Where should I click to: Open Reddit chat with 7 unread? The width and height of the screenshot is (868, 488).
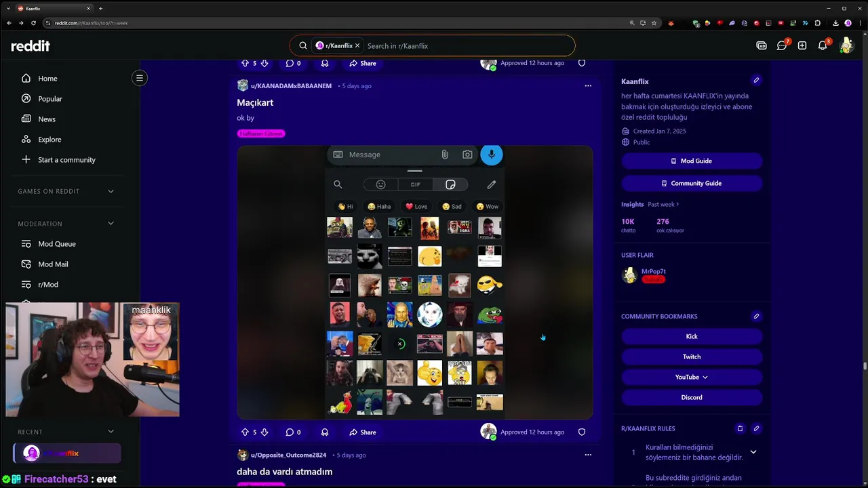point(782,46)
